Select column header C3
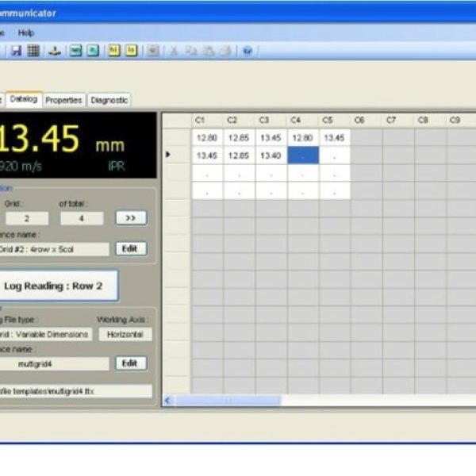This screenshot has width=476, height=476. tap(271, 121)
